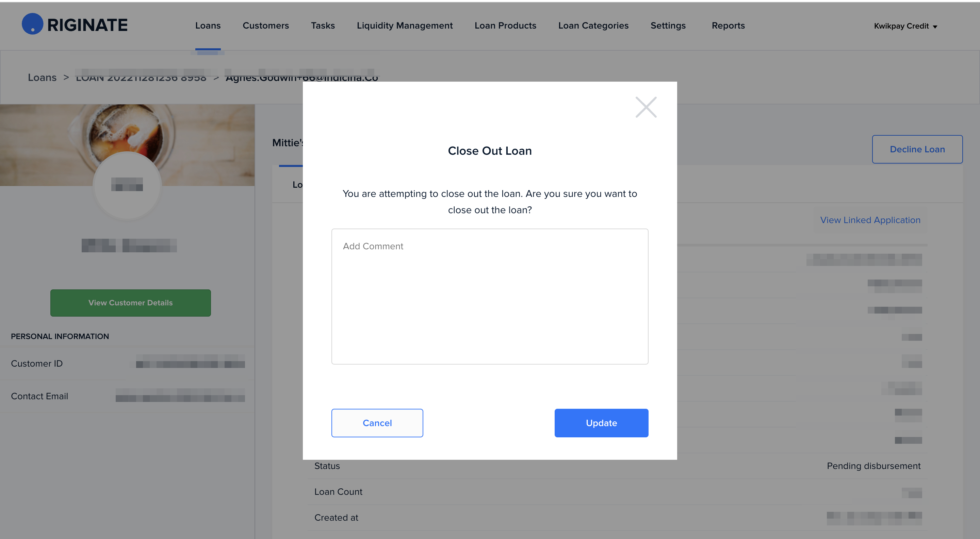Screen dimensions: 980x539
Task: Open the Settings page
Action: [668, 26]
